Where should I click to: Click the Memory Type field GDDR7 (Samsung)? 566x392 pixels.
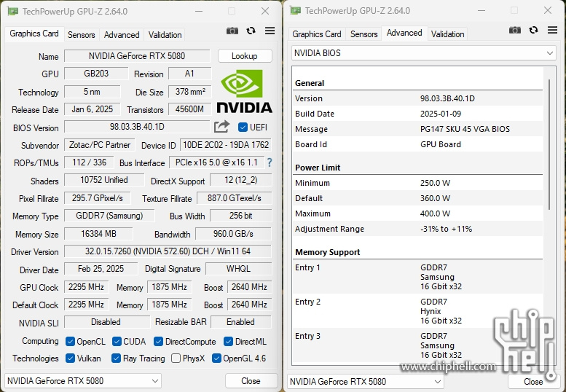click(x=109, y=216)
